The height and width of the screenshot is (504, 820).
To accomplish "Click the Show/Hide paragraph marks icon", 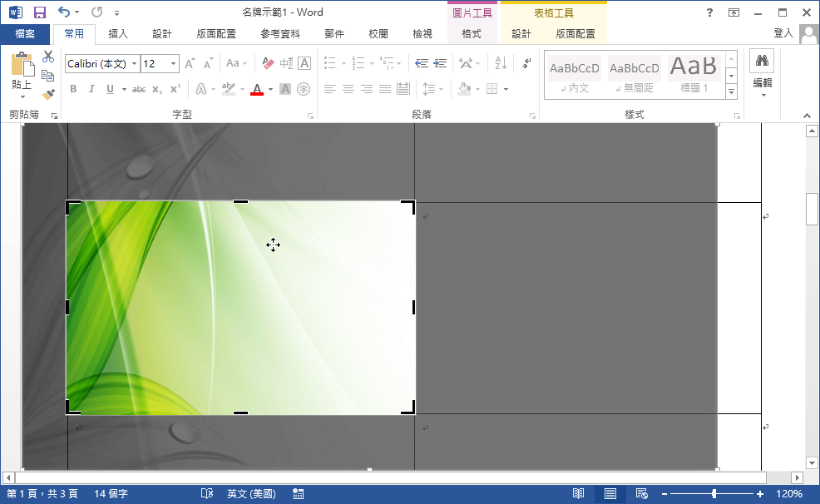I will tap(527, 62).
